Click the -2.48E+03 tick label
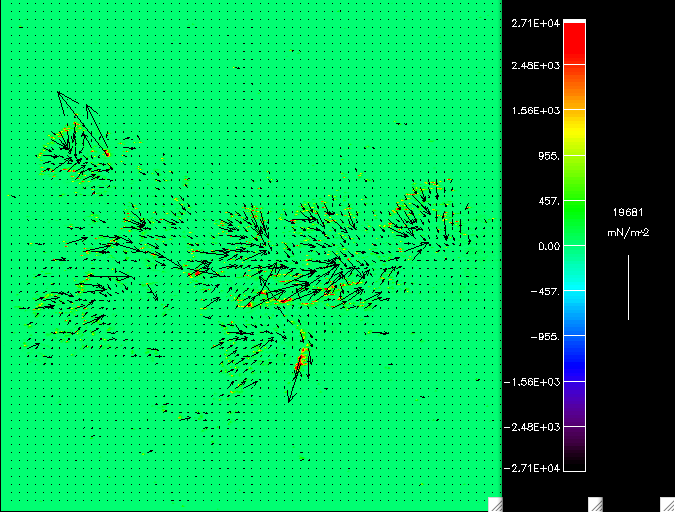Screen dimensions: 675x512 pyautogui.click(x=532, y=427)
